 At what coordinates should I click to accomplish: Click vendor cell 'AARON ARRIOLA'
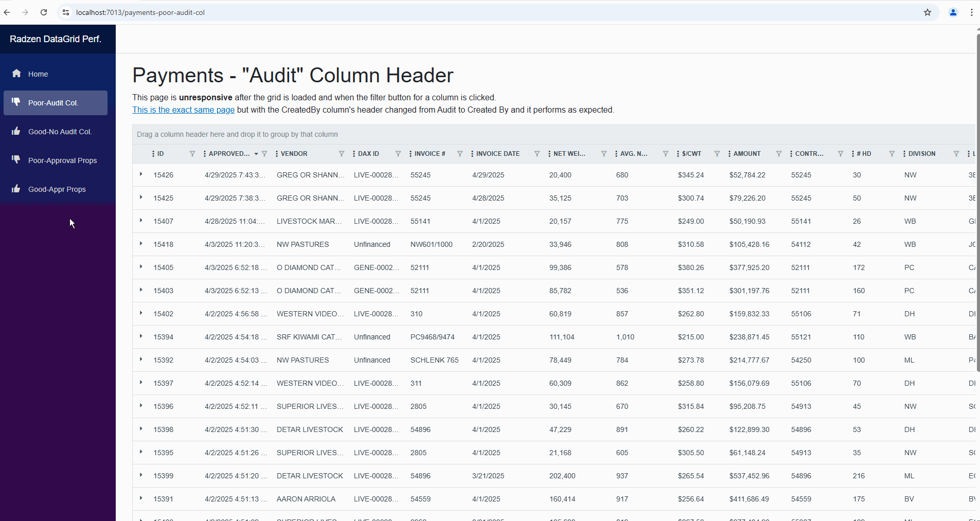(306, 499)
